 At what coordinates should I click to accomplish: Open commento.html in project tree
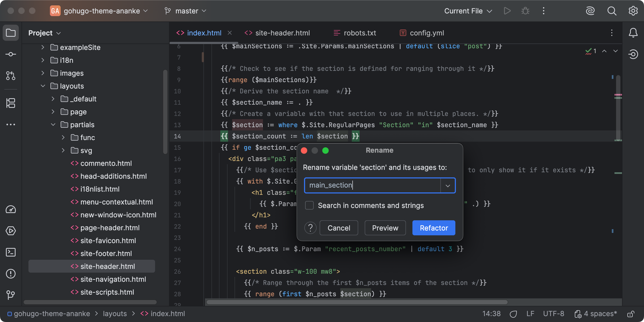106,163
